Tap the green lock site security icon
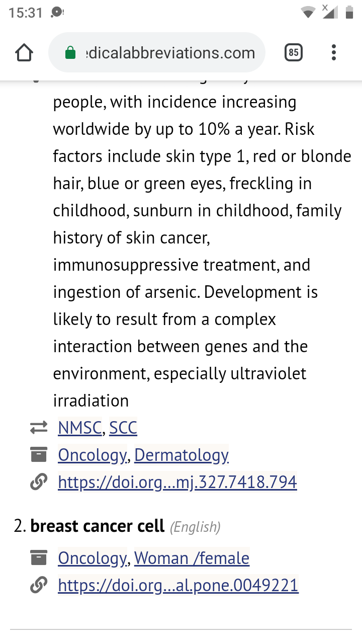Image resolution: width=362 pixels, height=644 pixels. pos(70,53)
